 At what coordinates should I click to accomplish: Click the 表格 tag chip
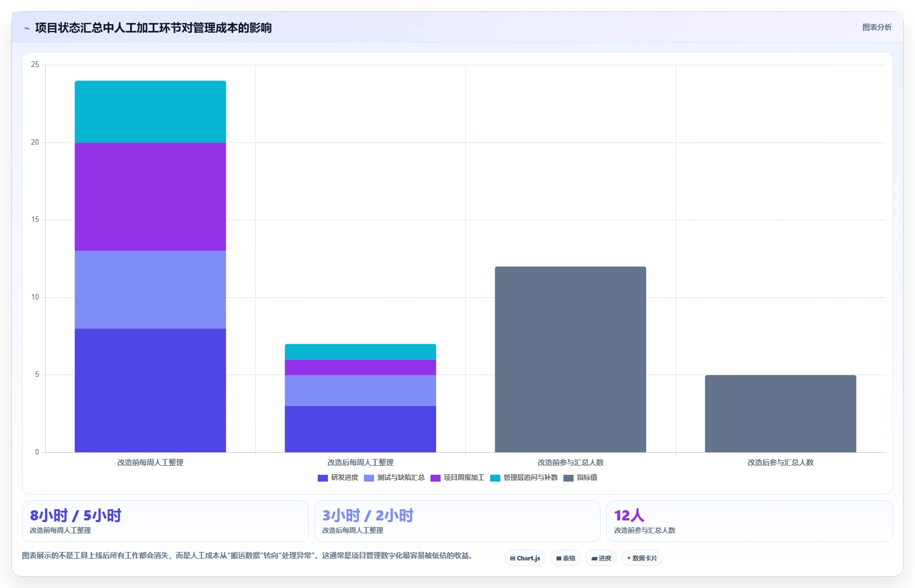pos(566,558)
